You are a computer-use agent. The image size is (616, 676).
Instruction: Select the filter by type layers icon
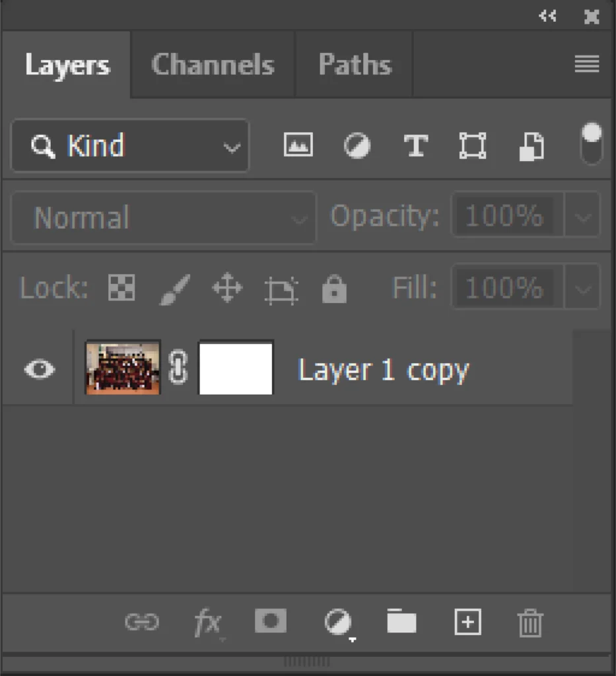pyautogui.click(x=415, y=146)
